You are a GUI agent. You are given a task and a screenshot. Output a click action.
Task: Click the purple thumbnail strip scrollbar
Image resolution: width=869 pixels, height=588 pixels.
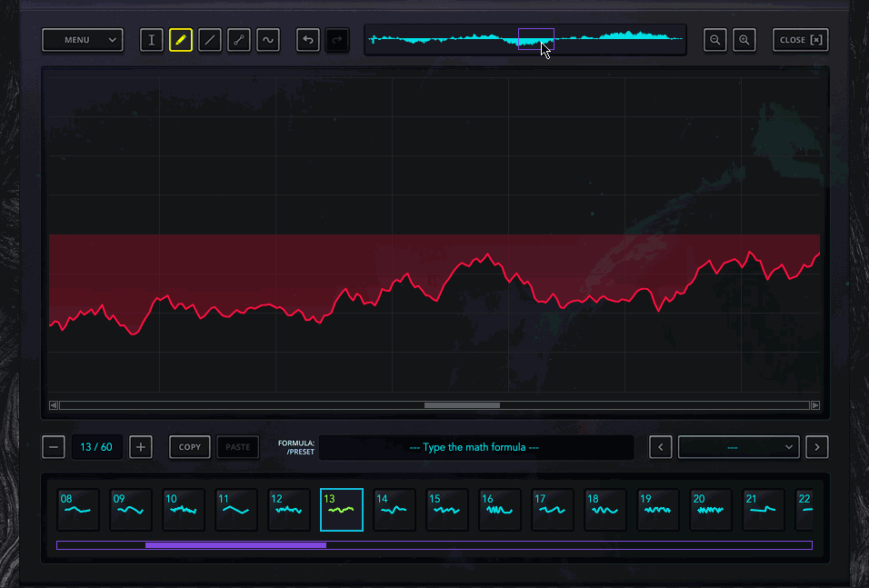[235, 545]
